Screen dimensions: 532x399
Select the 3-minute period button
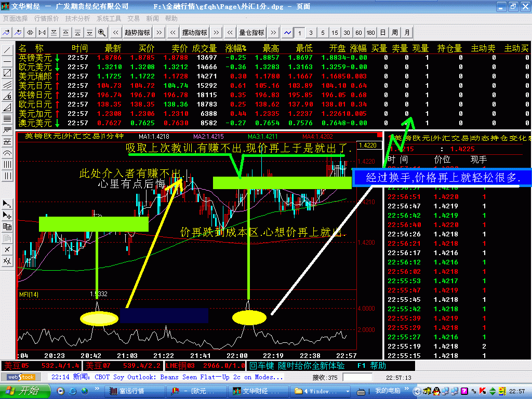[x=311, y=33]
